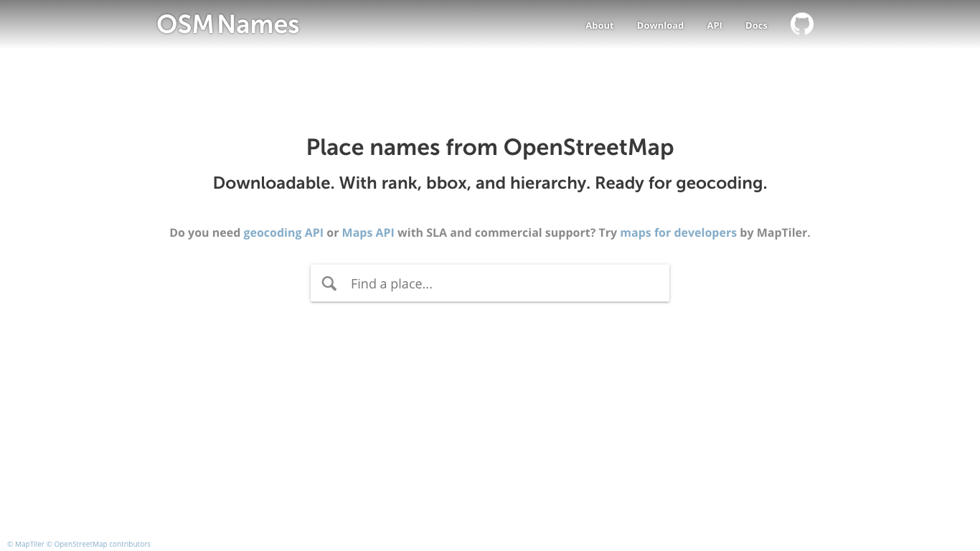Open the Download page
Viewport: 980px width, 551px height.
pos(660,25)
